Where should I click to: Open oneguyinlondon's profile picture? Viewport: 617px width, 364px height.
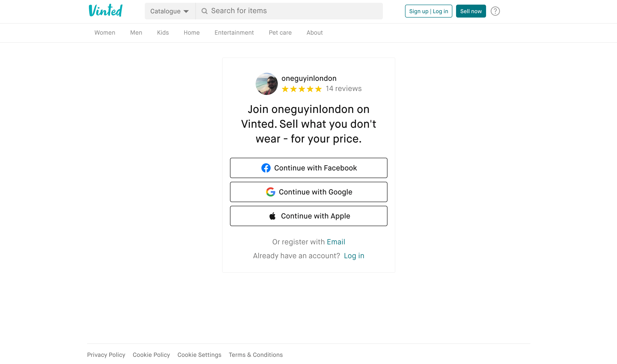pyautogui.click(x=266, y=84)
